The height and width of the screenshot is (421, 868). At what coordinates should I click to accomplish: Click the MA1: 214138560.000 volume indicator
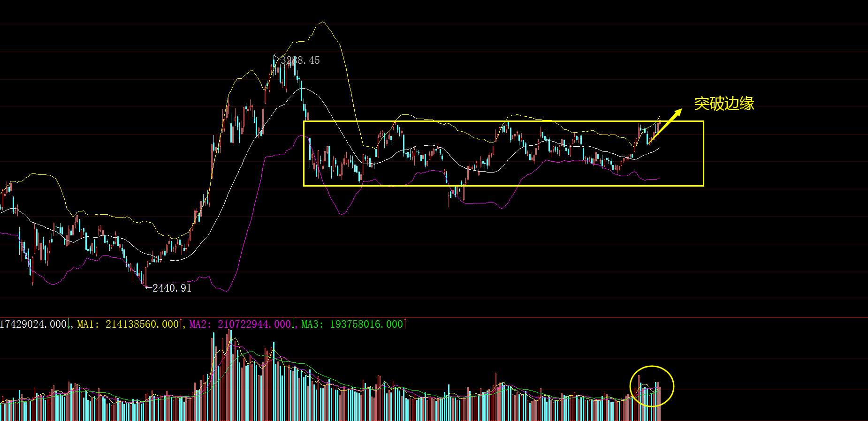[x=128, y=324]
